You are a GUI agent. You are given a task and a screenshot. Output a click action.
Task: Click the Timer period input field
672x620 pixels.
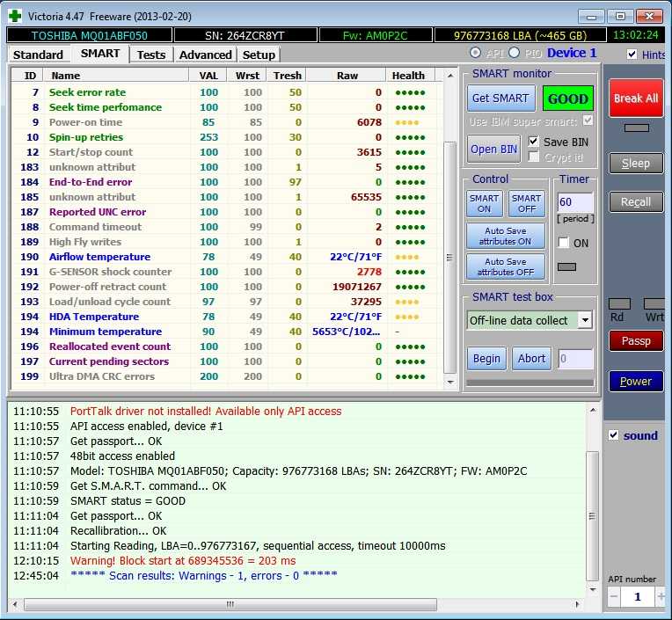coord(575,202)
